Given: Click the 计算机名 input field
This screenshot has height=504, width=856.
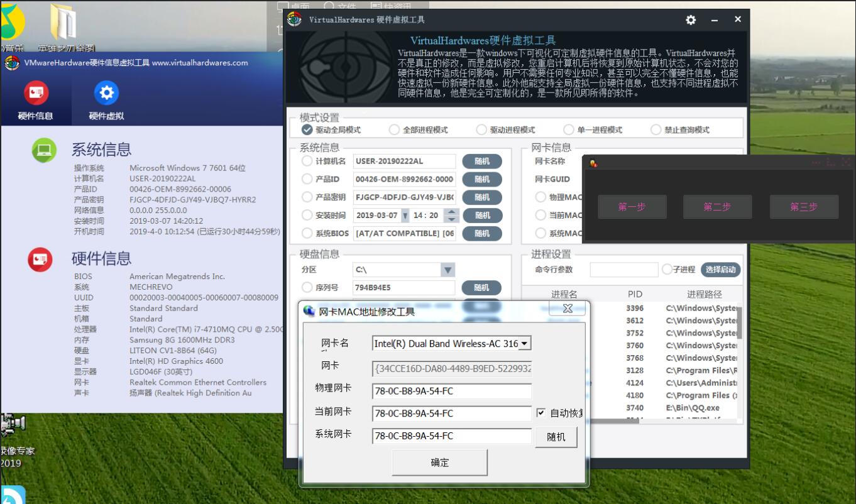Looking at the screenshot, I should tap(404, 161).
